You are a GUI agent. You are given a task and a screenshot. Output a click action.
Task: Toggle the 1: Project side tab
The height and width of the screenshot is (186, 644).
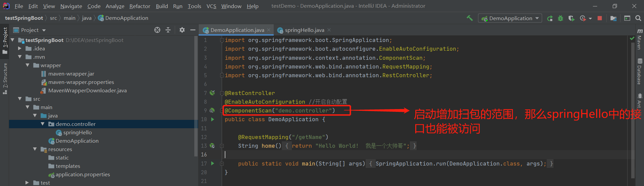[x=5, y=40]
